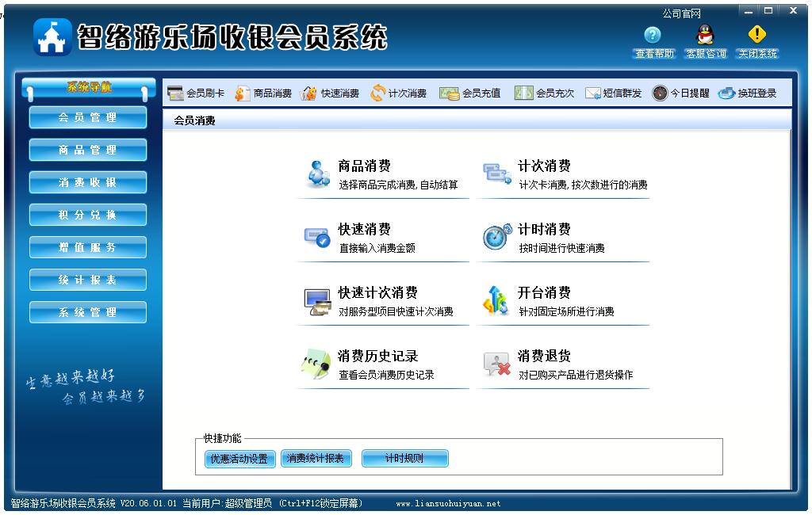Click the 开台消费 arrows icon
The height and width of the screenshot is (515, 812).
(496, 300)
